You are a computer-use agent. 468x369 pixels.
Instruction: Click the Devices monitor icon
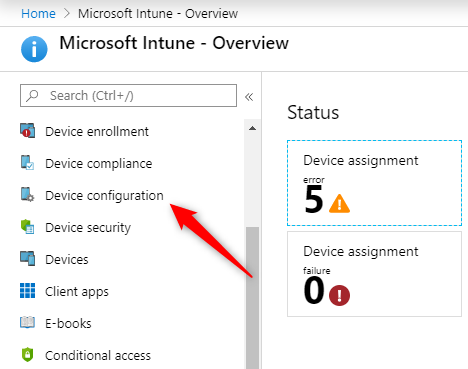(27, 259)
